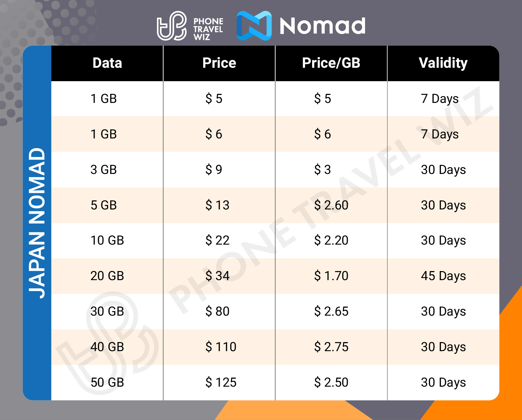This screenshot has width=522, height=420.
Task: Select the 3 GB data cell
Action: coord(104,170)
